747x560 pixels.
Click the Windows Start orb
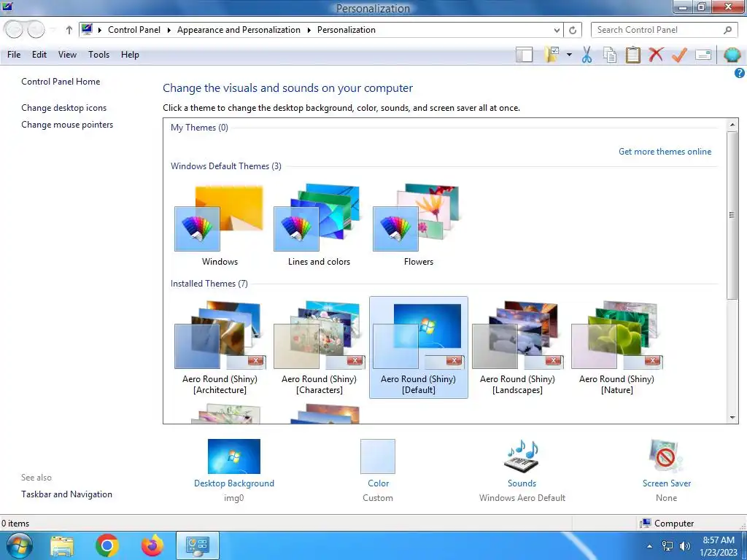click(x=18, y=545)
